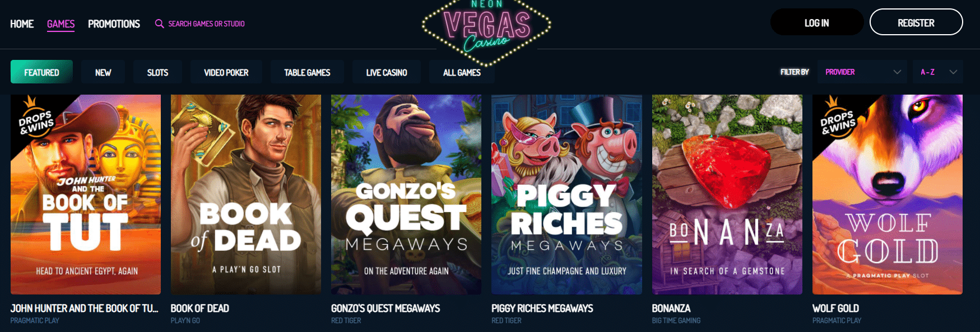Open the Live Casino tab
The width and height of the screenshot is (980, 332).
point(387,72)
